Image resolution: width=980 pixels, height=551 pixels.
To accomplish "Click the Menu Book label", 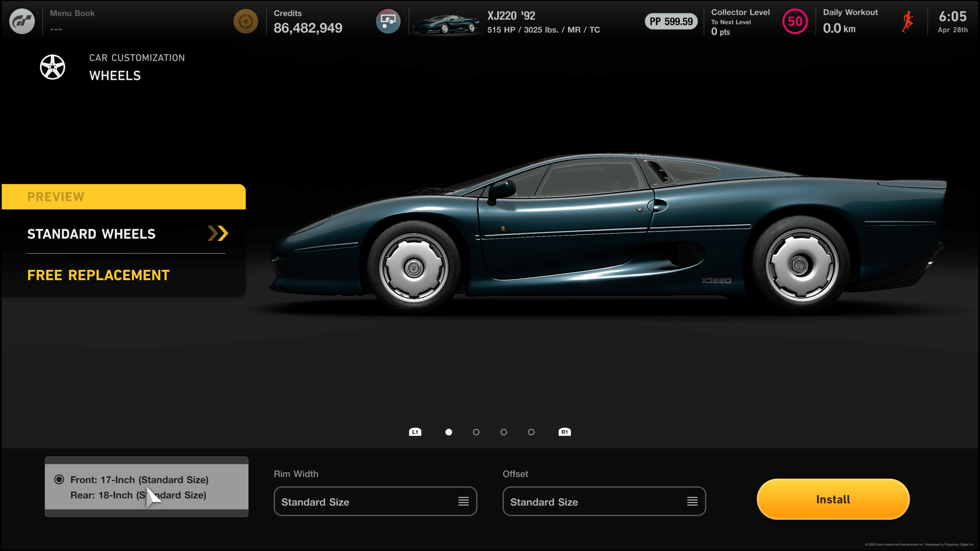I will pyautogui.click(x=72, y=13).
